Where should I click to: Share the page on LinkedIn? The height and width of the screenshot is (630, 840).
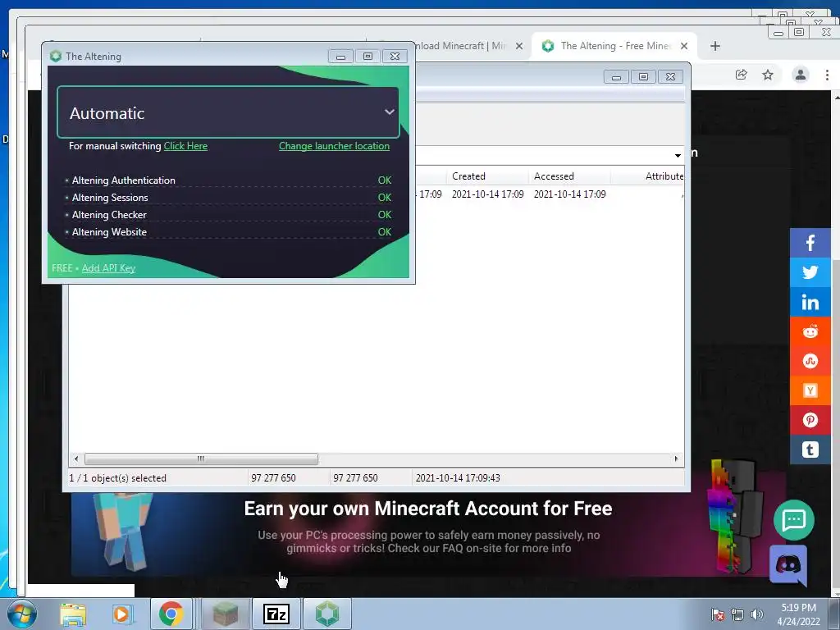click(x=810, y=302)
